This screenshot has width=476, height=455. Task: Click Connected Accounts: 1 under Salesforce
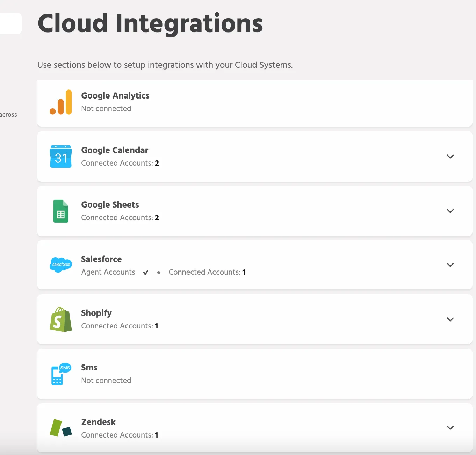[x=207, y=272]
